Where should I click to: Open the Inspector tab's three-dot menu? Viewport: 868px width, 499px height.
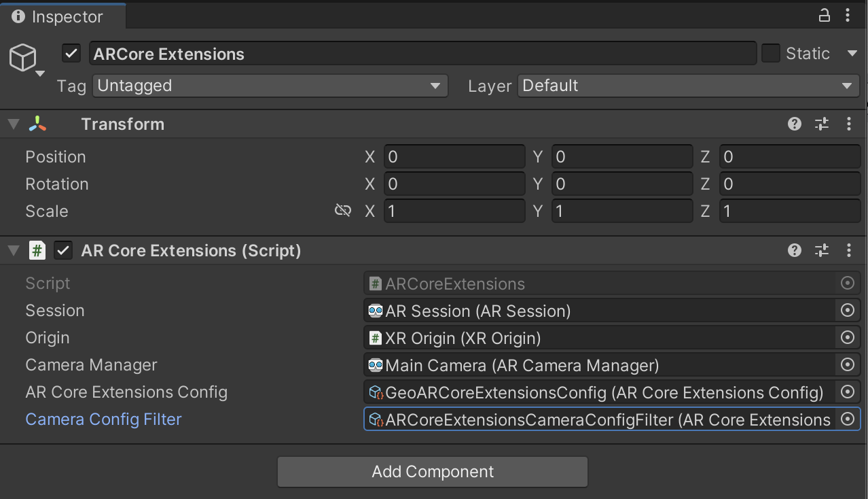tap(848, 16)
